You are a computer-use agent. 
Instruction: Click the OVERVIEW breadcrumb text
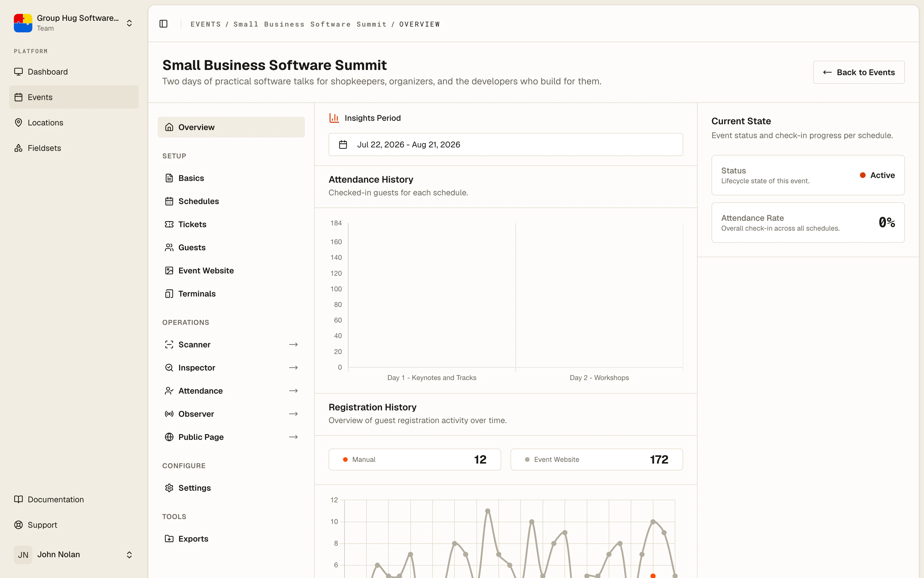coord(419,24)
